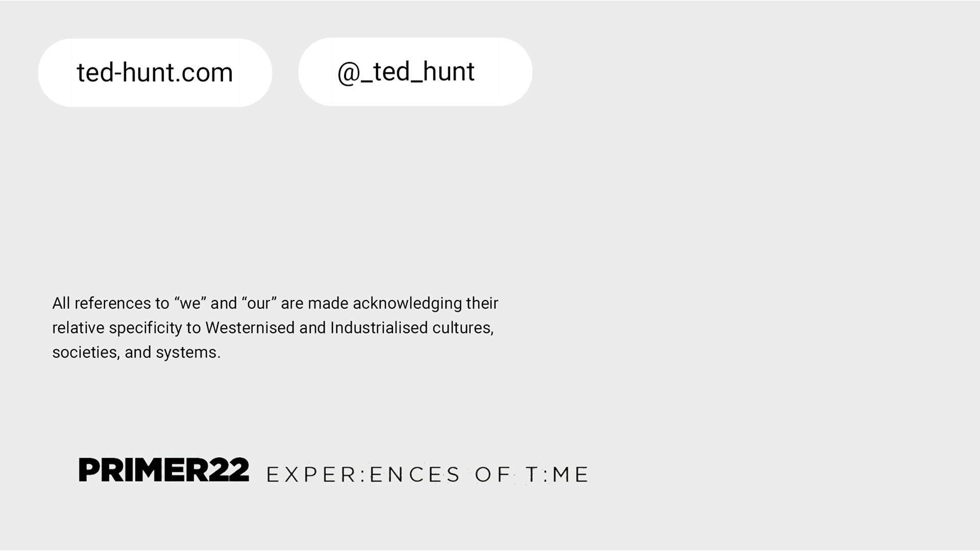Click the @ symbol in the handle pill
The height and width of the screenshot is (551, 980).
point(349,73)
